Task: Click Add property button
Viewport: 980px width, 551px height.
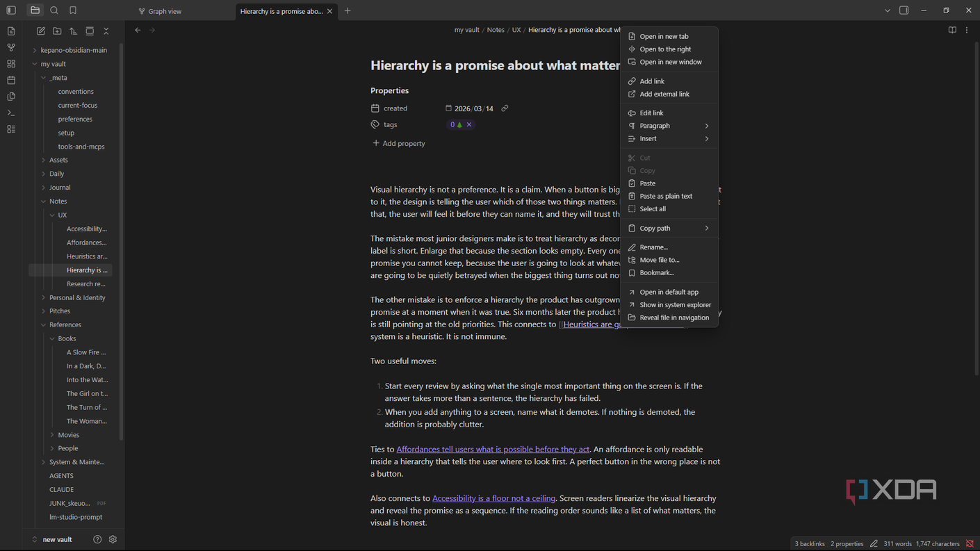Action: tap(399, 143)
